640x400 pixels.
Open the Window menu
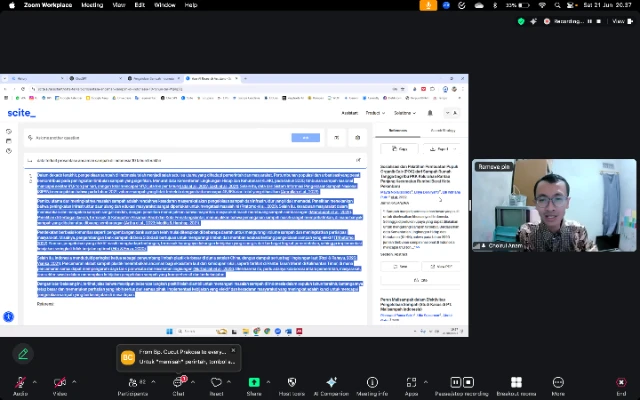164,5
